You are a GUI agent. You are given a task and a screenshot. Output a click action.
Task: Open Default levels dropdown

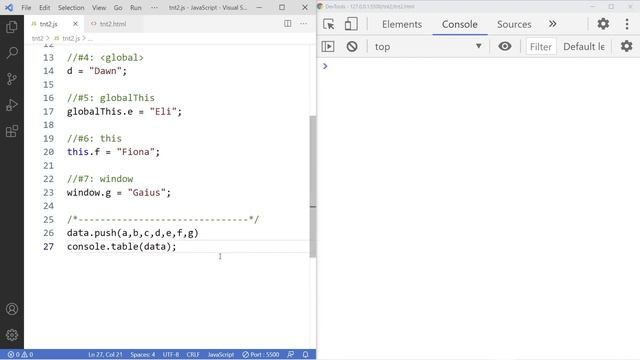click(584, 47)
